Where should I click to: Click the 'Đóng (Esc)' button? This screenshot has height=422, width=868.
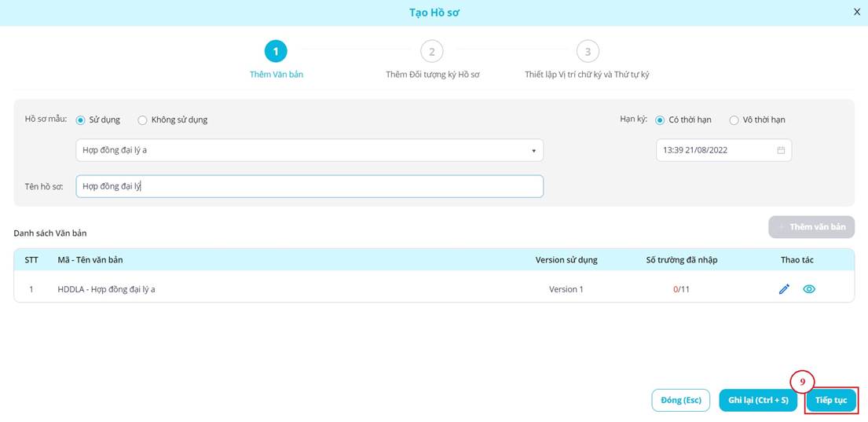(x=680, y=400)
